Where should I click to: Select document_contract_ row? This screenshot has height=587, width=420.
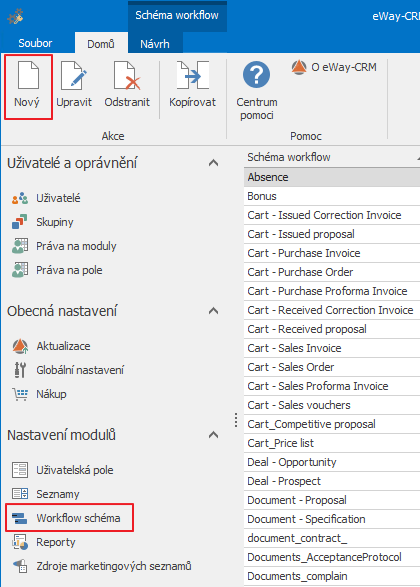[332, 538]
